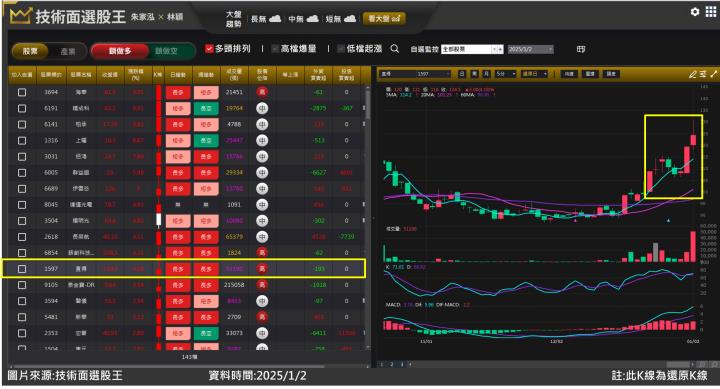Click the white 中 badge in row 2618
Viewport: 720px width, 389px height.
tap(262, 237)
